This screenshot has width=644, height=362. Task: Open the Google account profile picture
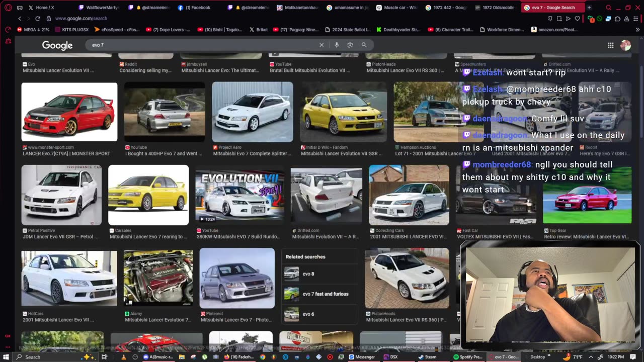coord(625,45)
